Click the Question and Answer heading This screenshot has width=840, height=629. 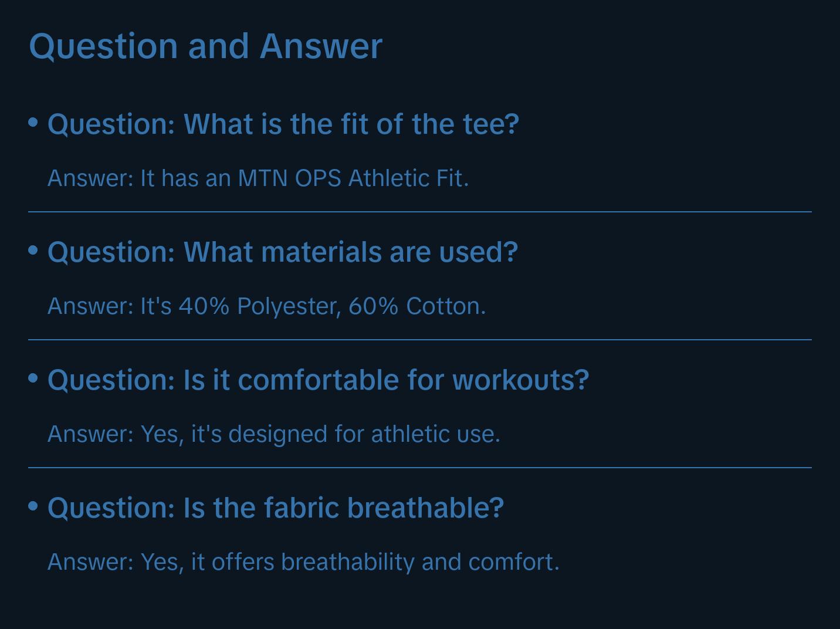point(205,46)
